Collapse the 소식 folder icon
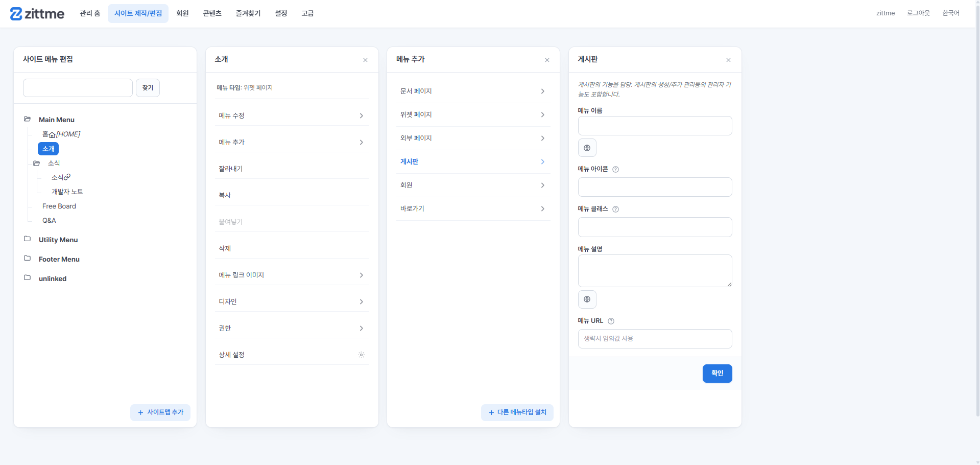The width and height of the screenshot is (980, 465). click(36, 163)
